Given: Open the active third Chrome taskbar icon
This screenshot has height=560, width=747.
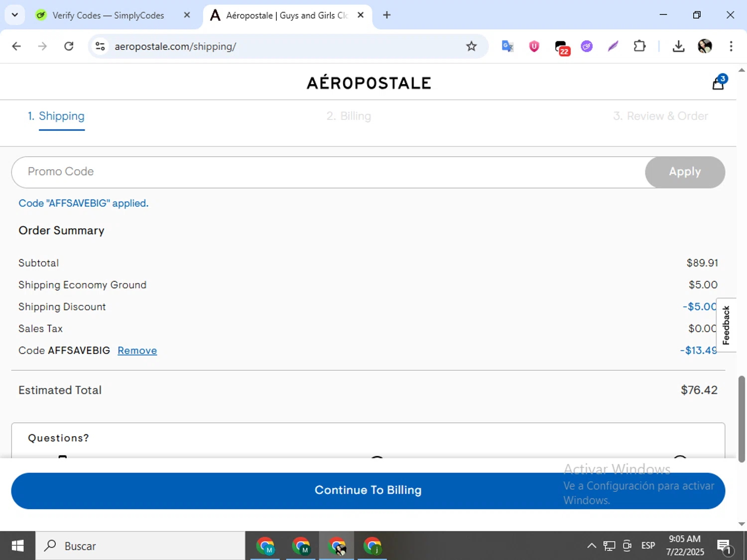Looking at the screenshot, I should click(337, 546).
